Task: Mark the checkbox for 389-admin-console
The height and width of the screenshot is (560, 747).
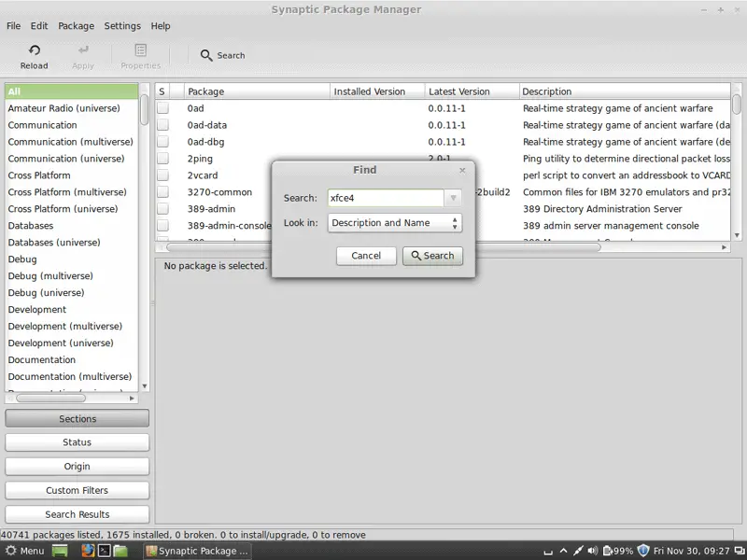Action: [x=162, y=225]
